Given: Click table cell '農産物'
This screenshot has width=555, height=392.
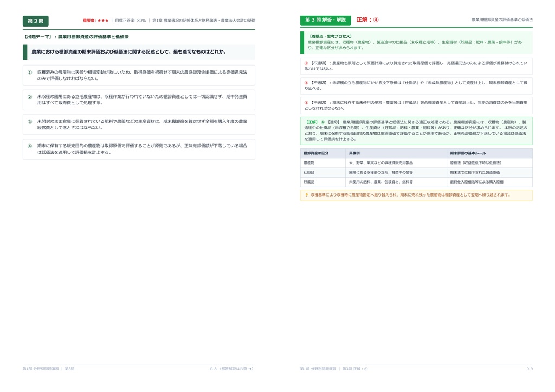Looking at the screenshot, I should tap(309, 163).
